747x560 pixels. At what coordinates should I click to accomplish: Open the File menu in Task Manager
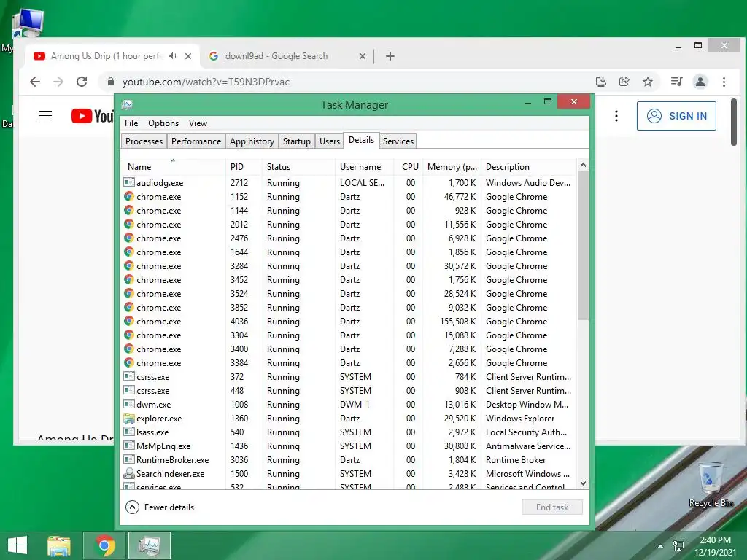click(131, 123)
